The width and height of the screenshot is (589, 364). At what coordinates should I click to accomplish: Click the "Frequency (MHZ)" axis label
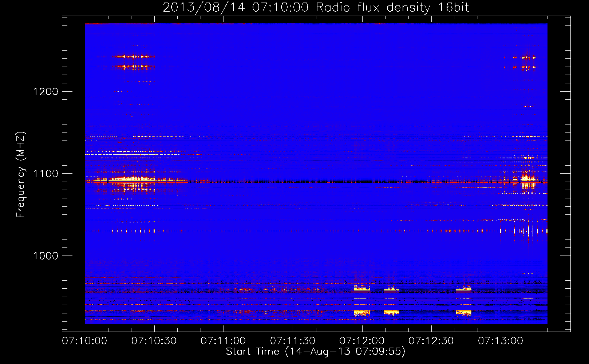pos(21,175)
